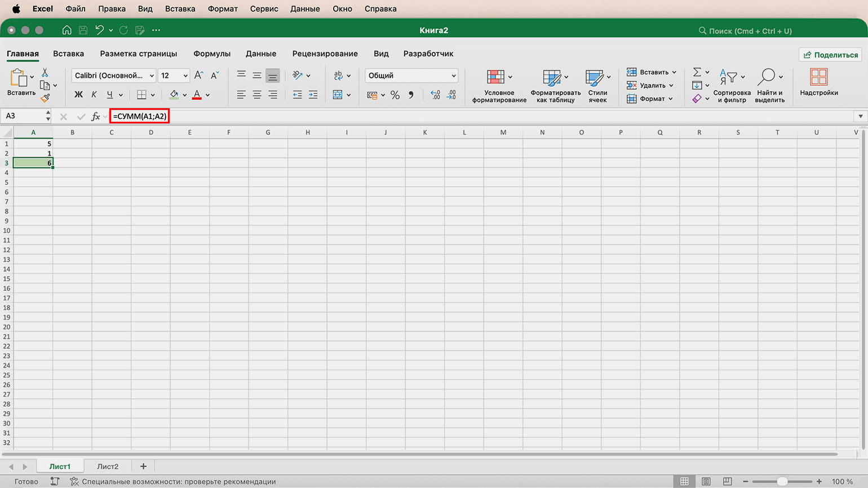Click the Increase Indent icon

(313, 95)
